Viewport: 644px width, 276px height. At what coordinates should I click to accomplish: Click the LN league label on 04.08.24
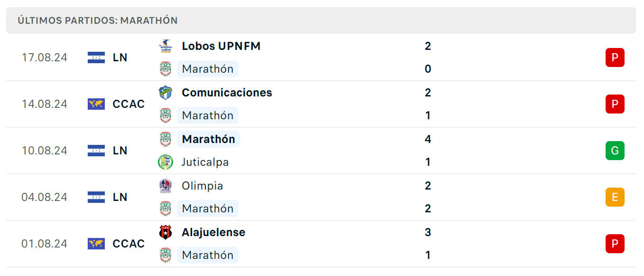tap(120, 197)
